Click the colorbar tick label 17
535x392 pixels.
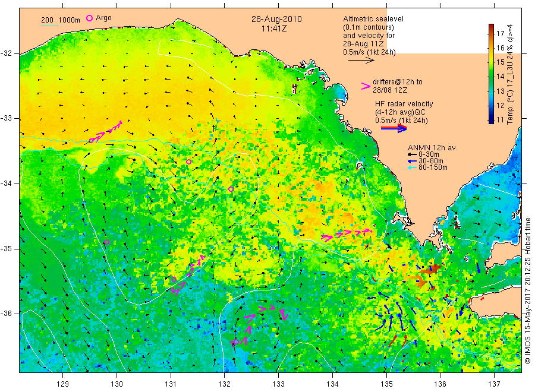pyautogui.click(x=500, y=33)
